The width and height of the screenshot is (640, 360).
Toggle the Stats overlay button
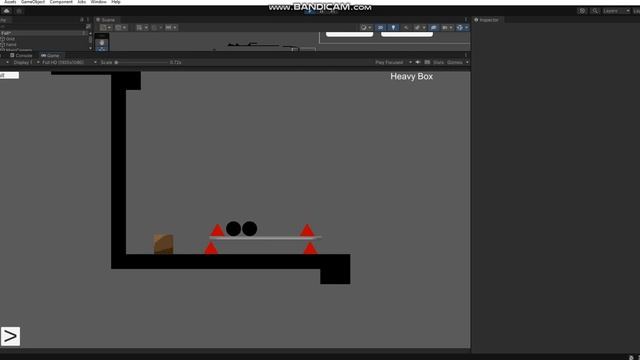click(x=438, y=62)
